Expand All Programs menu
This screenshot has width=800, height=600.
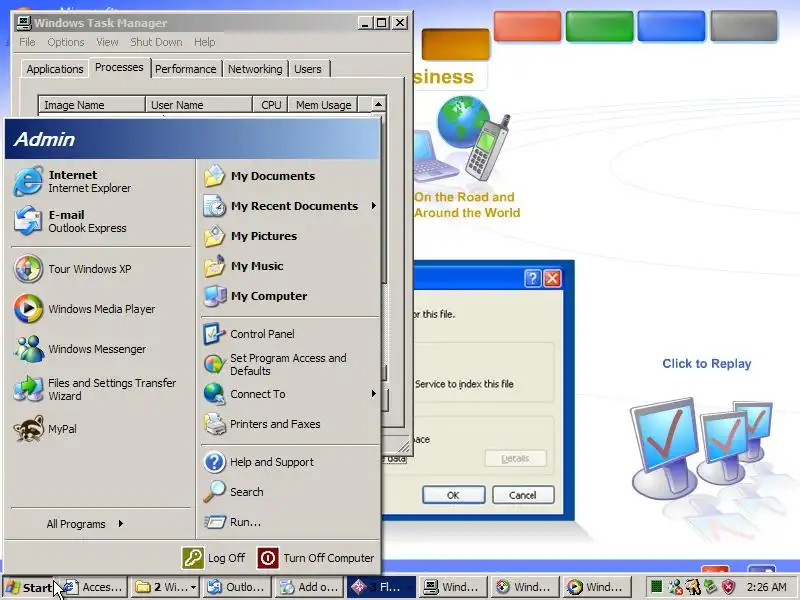coord(85,524)
